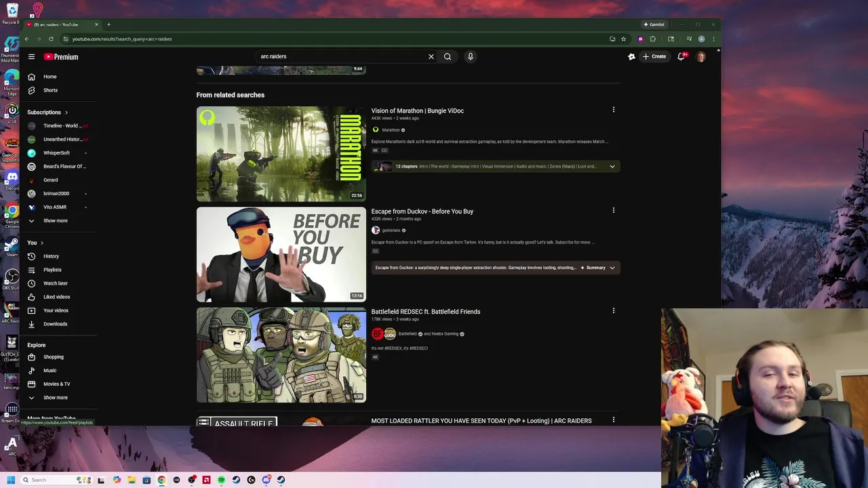Image resolution: width=868 pixels, height=488 pixels.
Task: Bookmark this page with star icon
Action: pyautogui.click(x=623, y=39)
